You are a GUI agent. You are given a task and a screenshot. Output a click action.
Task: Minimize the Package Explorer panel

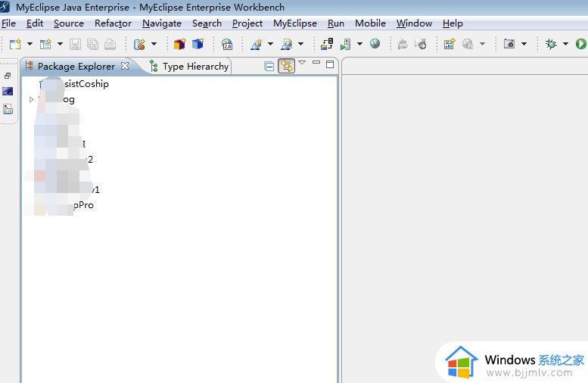[316, 62]
